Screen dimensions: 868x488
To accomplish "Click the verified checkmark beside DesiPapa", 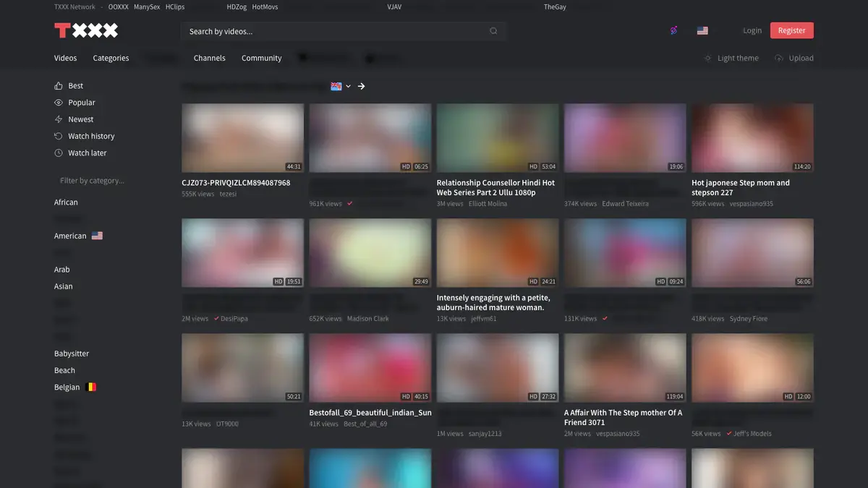I will pos(216,318).
